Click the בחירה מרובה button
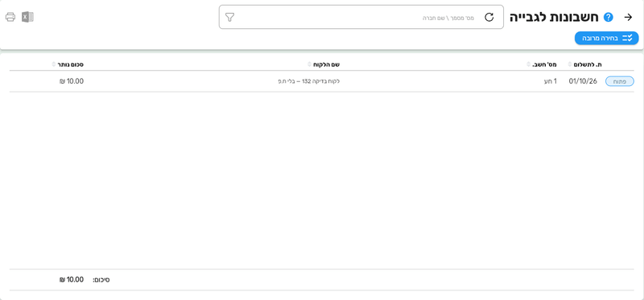Viewport: 644px width, 300px height. [x=606, y=38]
